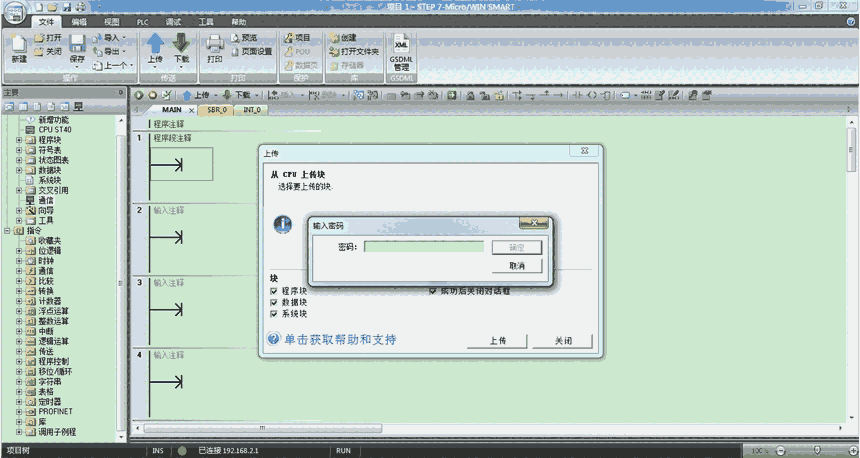The image size is (860, 458).
Task: Toggle the 程序块 checkbox
Action: 274,291
